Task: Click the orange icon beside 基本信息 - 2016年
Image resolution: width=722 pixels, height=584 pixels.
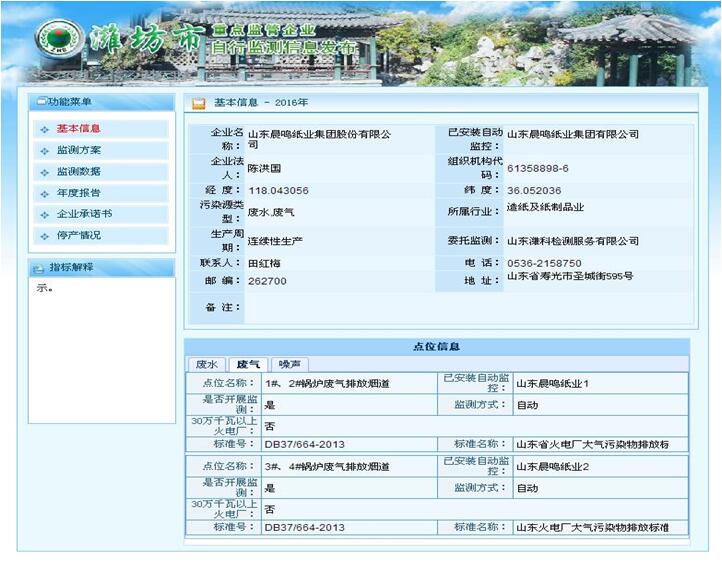Action: click(199, 103)
